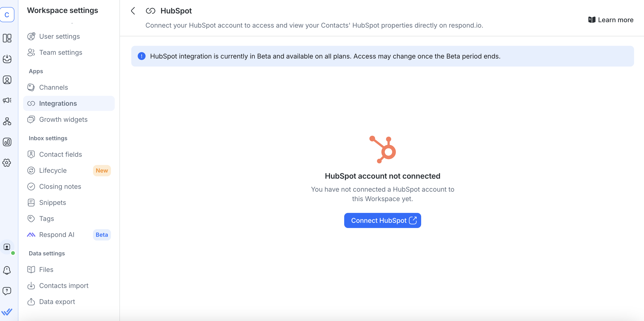644x321 pixels.
Task: Open the Learn more link
Action: pyautogui.click(x=611, y=20)
